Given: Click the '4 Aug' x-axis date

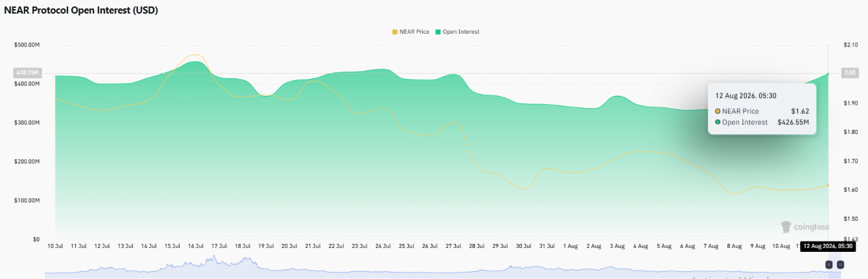Looking at the screenshot, I should (640, 247).
